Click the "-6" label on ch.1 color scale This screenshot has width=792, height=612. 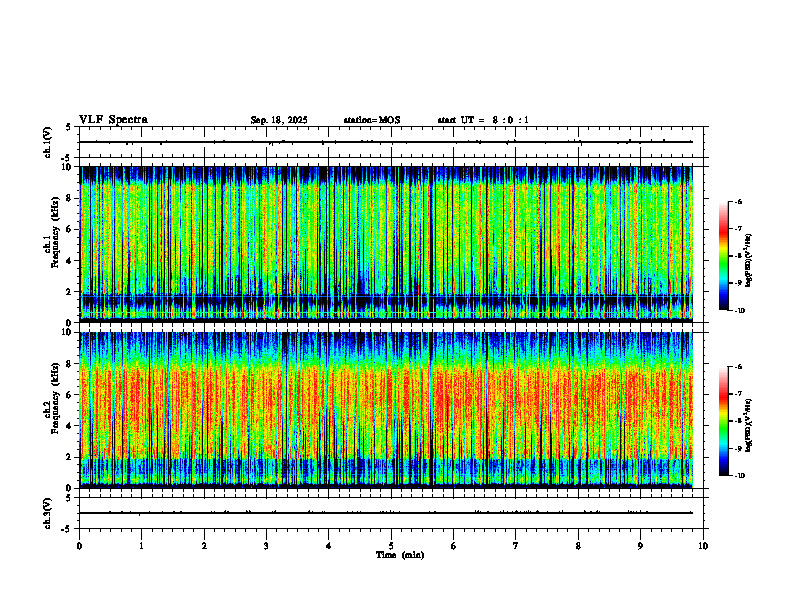pyautogui.click(x=737, y=202)
